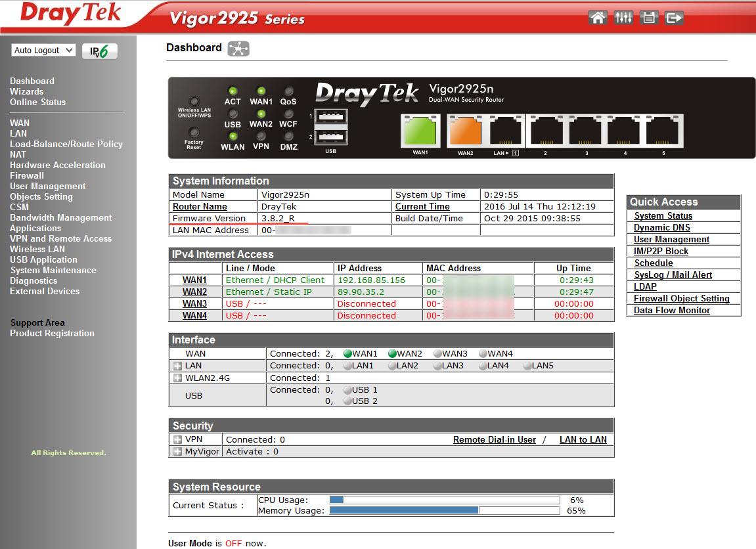The height and width of the screenshot is (549, 756).
Task: Open Bandwidth Management menu
Action: (x=60, y=217)
